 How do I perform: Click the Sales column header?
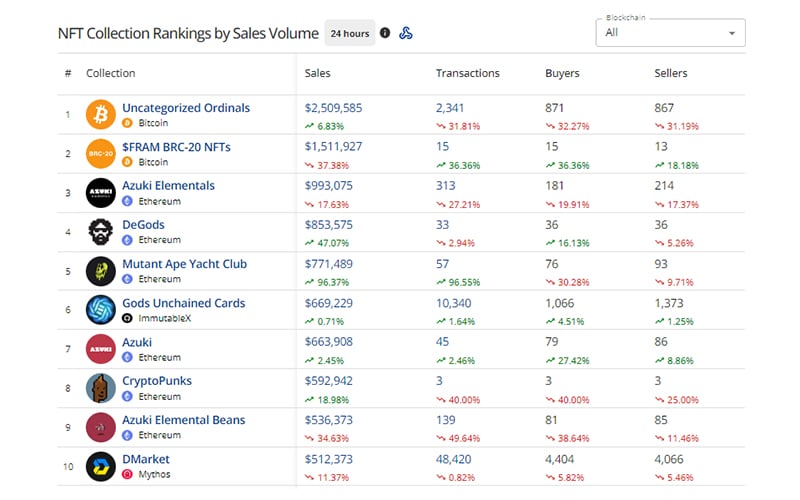[x=318, y=73]
